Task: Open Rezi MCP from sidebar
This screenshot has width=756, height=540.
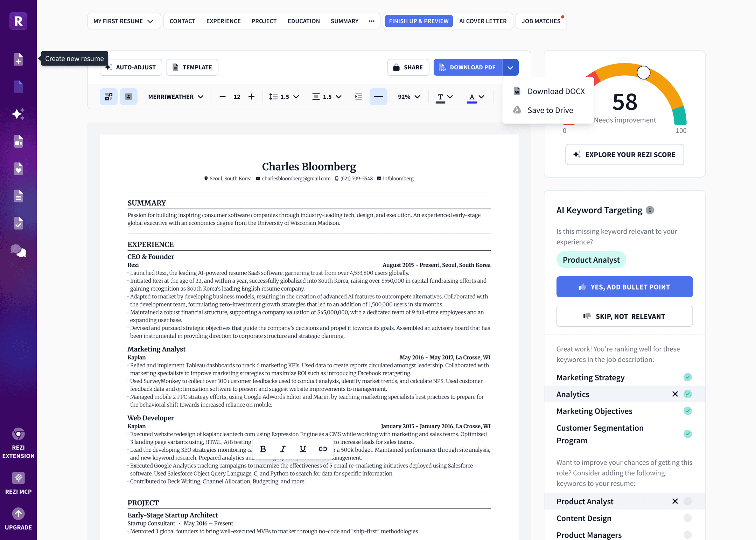Action: 18,483
